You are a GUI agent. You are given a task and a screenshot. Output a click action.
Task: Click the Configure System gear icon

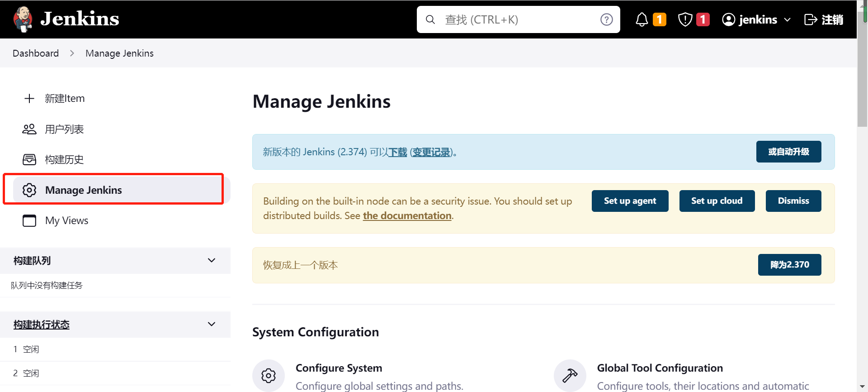click(269, 375)
